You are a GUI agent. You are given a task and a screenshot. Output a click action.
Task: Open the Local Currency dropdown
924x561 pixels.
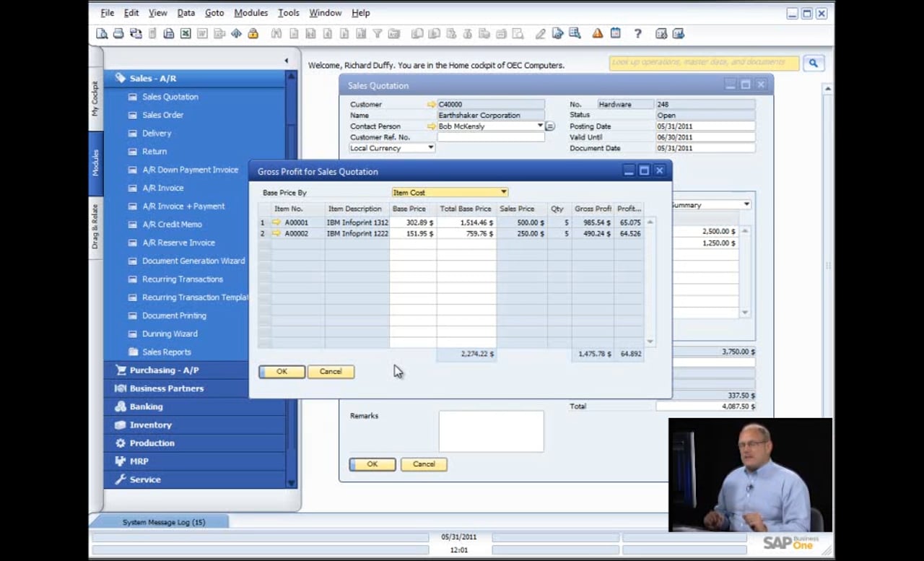tap(430, 148)
